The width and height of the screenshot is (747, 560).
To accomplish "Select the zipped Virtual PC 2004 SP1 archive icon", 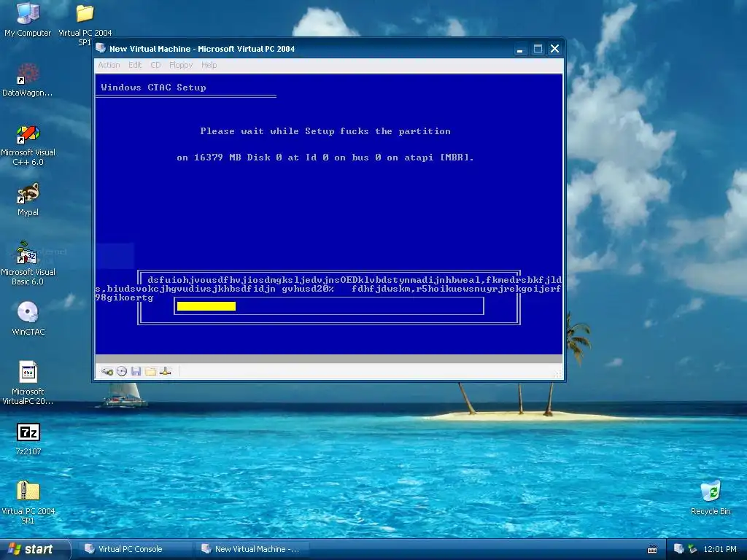I will 28,502.
